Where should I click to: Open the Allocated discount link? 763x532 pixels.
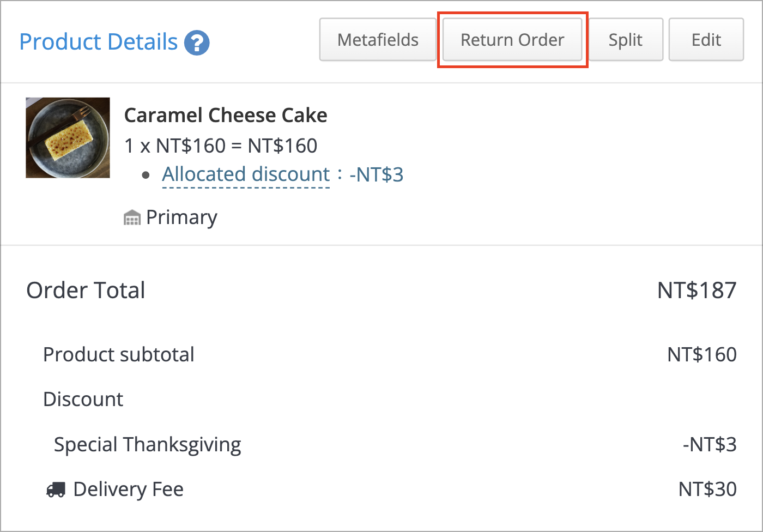[246, 174]
